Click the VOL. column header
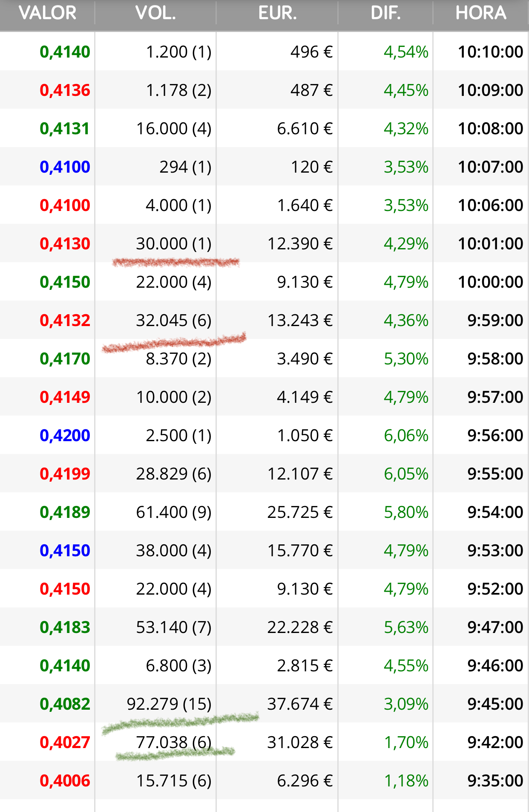The width and height of the screenshot is (529, 812). pyautogui.click(x=155, y=13)
